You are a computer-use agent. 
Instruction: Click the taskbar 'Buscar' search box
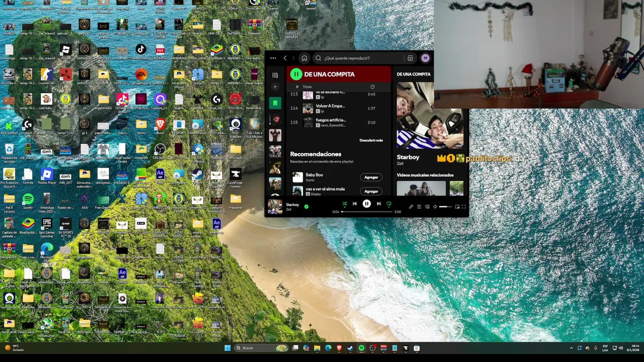click(x=262, y=348)
